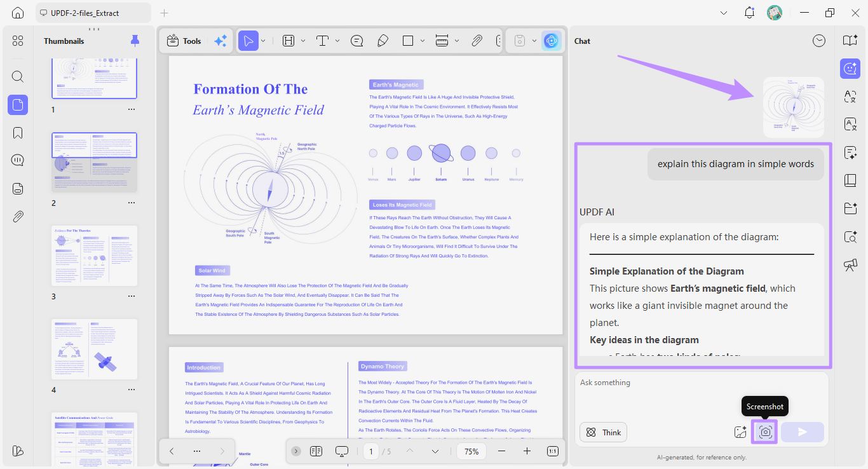Select the Thumbnails panel icon in sidebar

pyautogui.click(x=18, y=105)
